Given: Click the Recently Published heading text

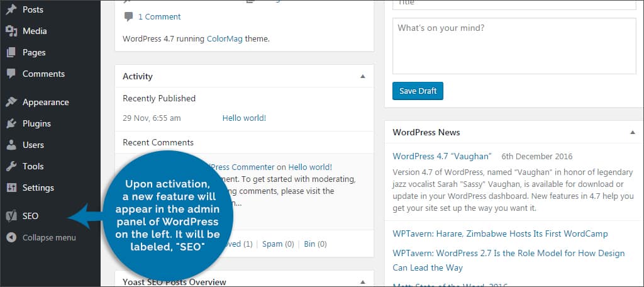Looking at the screenshot, I should tap(159, 98).
